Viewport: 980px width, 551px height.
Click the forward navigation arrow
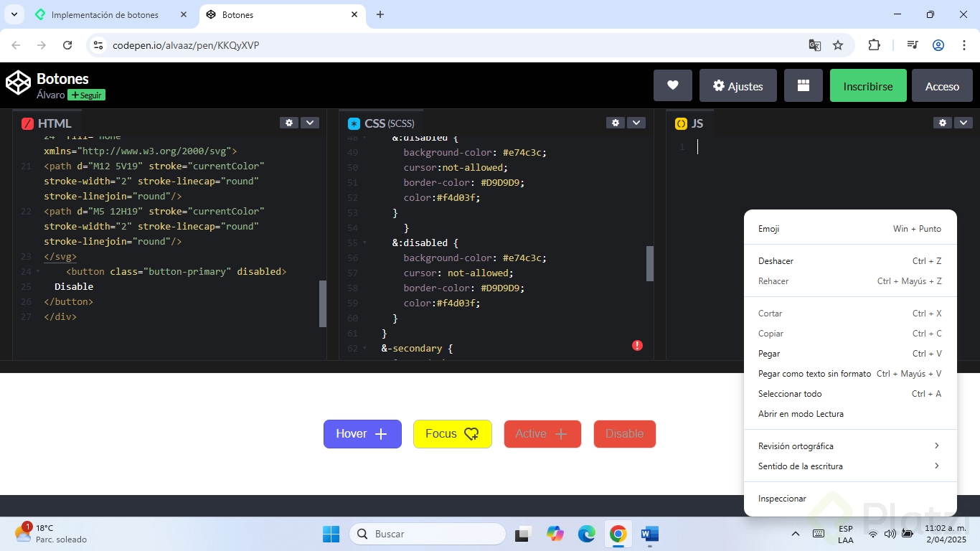click(42, 45)
